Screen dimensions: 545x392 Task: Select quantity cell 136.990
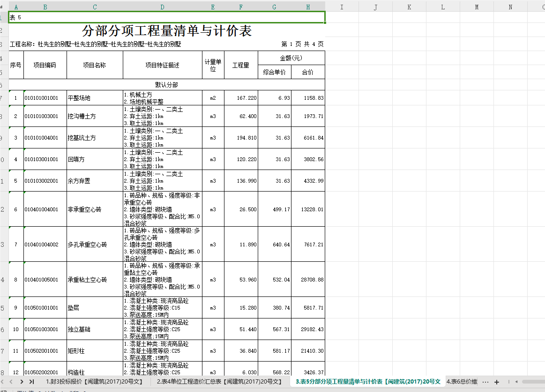point(241,181)
